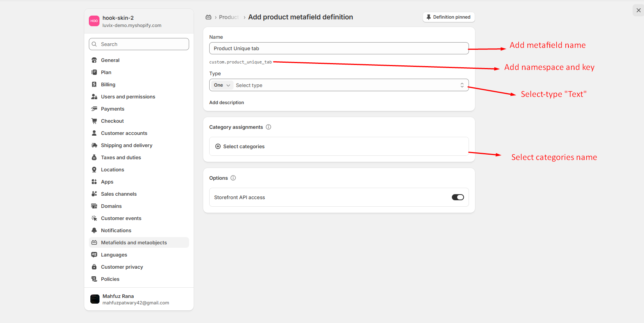The image size is (644, 323).
Task: Close the settings panel with X
Action: click(x=638, y=10)
